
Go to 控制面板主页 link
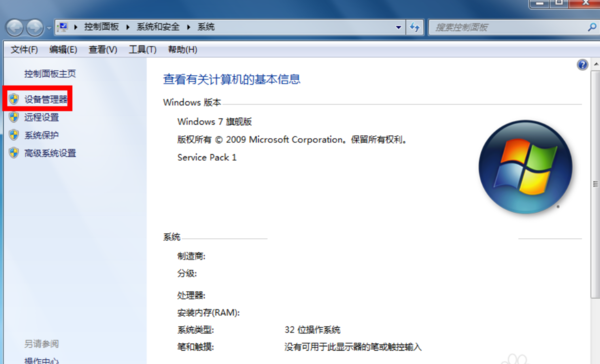pyautogui.click(x=50, y=73)
